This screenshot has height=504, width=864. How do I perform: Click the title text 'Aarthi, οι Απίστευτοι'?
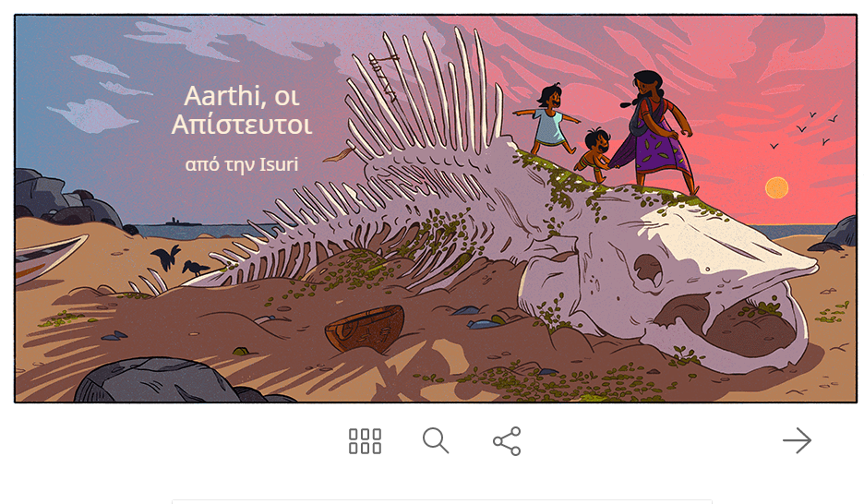(x=242, y=110)
